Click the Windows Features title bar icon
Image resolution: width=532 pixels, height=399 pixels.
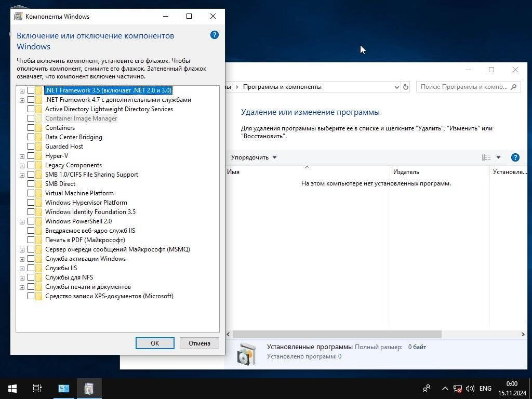(x=18, y=16)
